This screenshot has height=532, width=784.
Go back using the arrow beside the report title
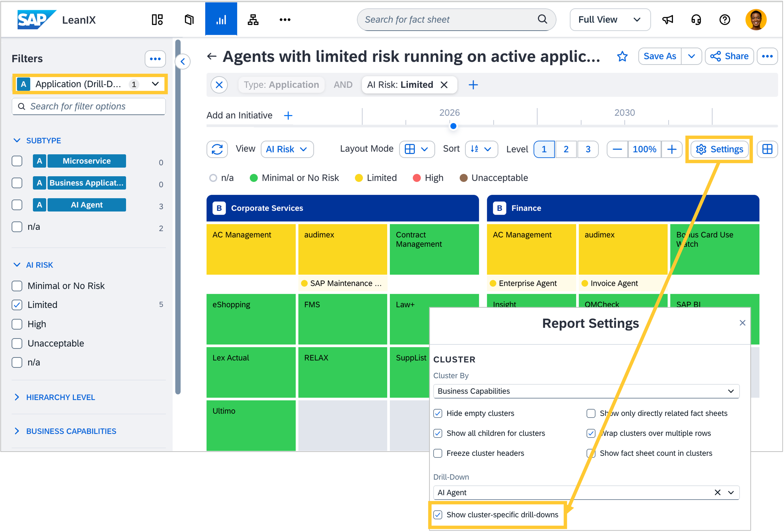(x=212, y=56)
